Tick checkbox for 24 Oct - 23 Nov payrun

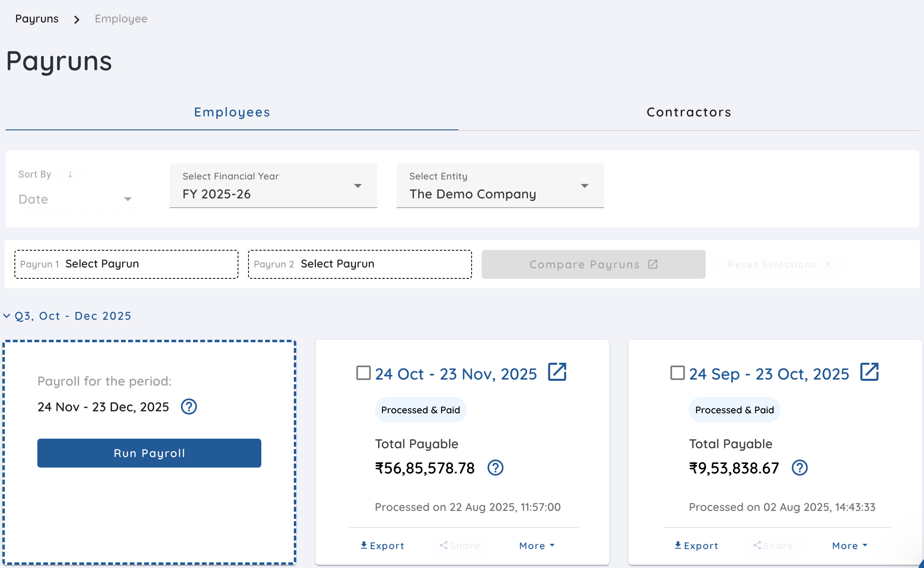click(x=363, y=373)
